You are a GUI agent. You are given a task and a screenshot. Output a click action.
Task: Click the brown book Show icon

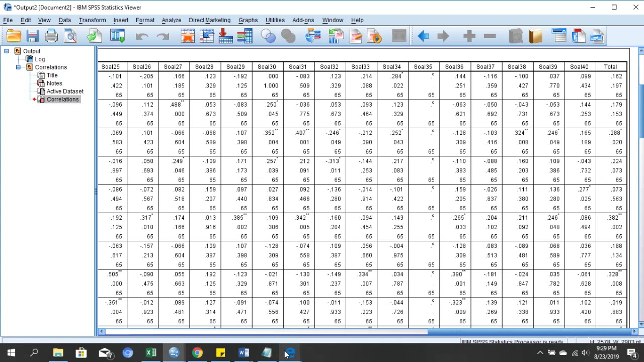535,36
